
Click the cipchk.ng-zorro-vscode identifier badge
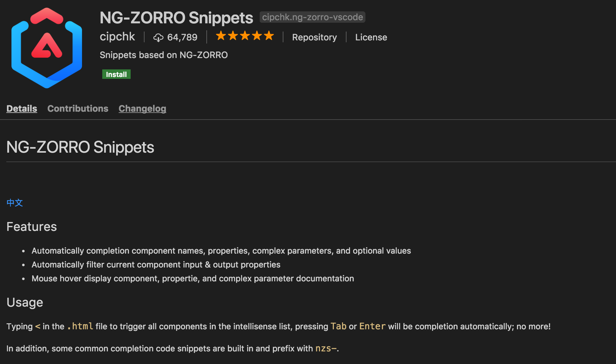[312, 17]
